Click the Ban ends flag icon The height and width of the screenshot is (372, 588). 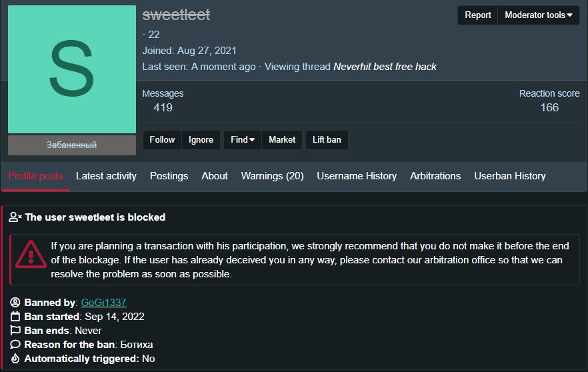click(x=15, y=331)
